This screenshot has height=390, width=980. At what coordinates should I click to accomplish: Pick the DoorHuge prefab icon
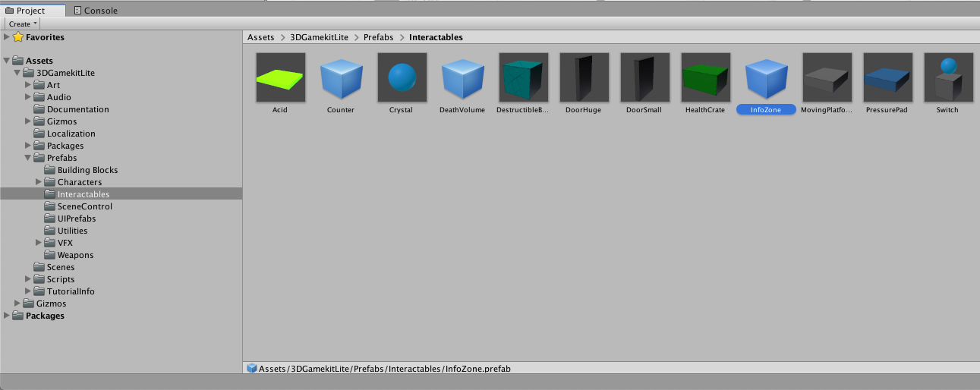click(584, 77)
